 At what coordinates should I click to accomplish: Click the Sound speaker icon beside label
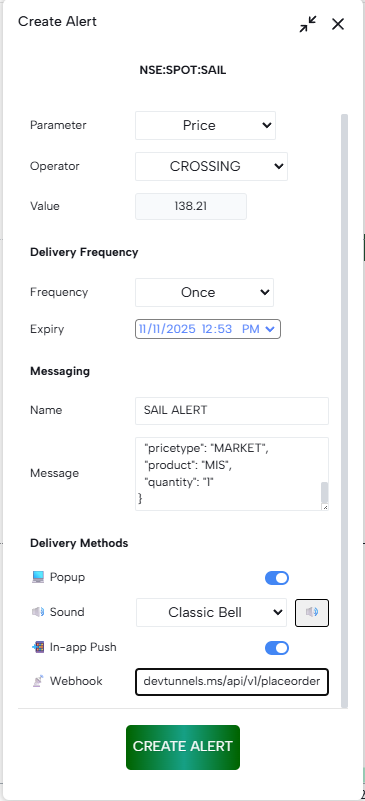(38, 612)
